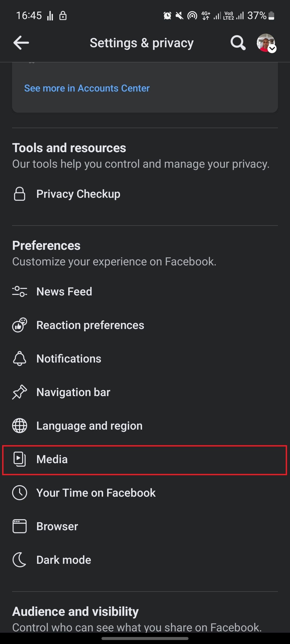This screenshot has height=644, width=290.
Task: Tap the Android home gesture bar
Action: click(x=145, y=638)
